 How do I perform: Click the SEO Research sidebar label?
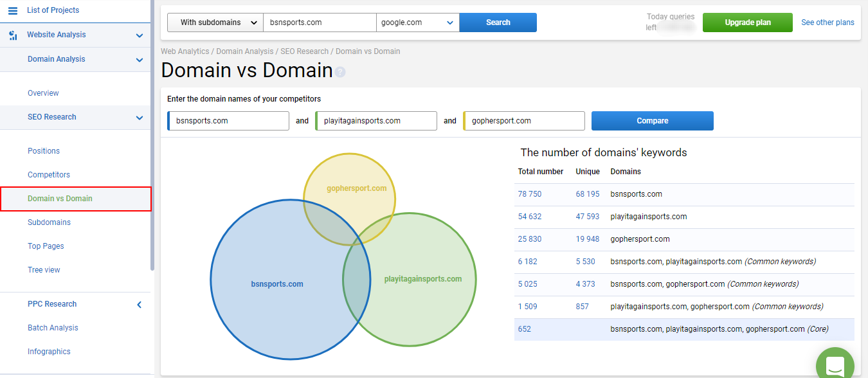52,117
